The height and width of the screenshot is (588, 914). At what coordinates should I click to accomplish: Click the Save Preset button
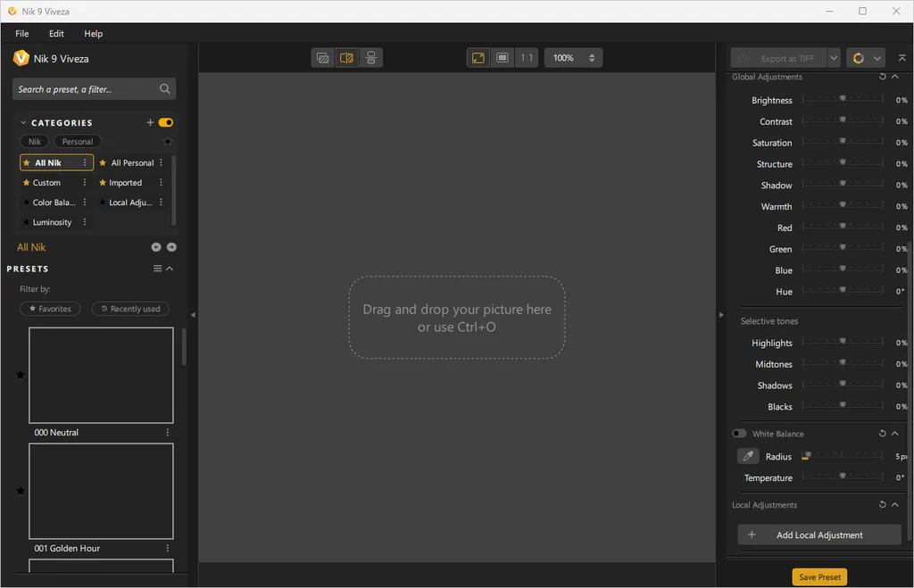(x=819, y=577)
